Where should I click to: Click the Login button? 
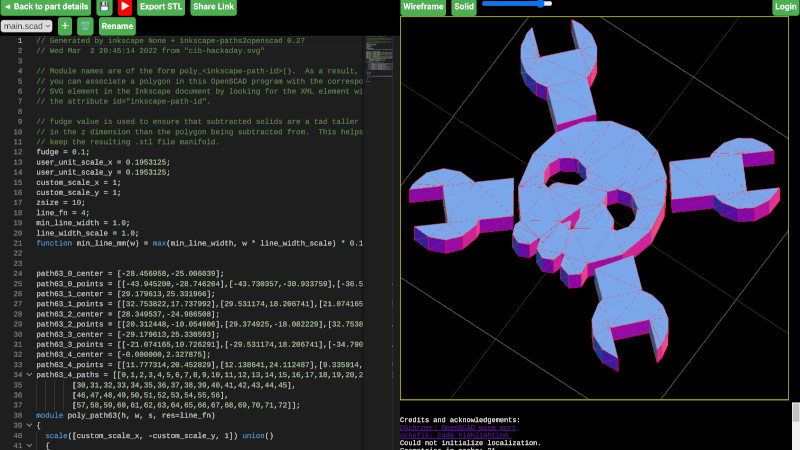click(x=785, y=7)
